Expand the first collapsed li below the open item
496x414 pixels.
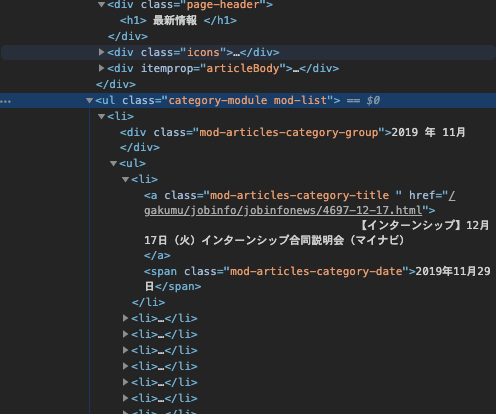click(126, 318)
